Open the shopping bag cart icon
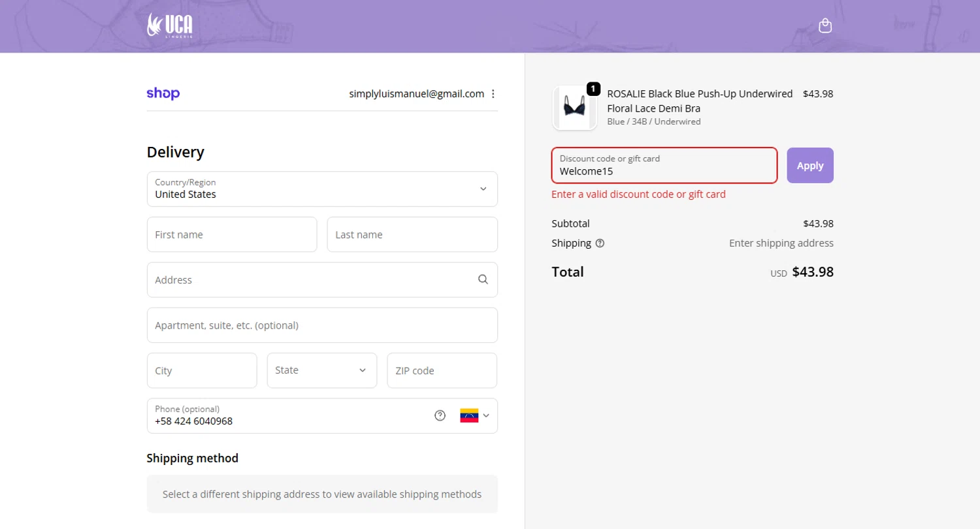This screenshot has width=980, height=529. pyautogui.click(x=825, y=25)
